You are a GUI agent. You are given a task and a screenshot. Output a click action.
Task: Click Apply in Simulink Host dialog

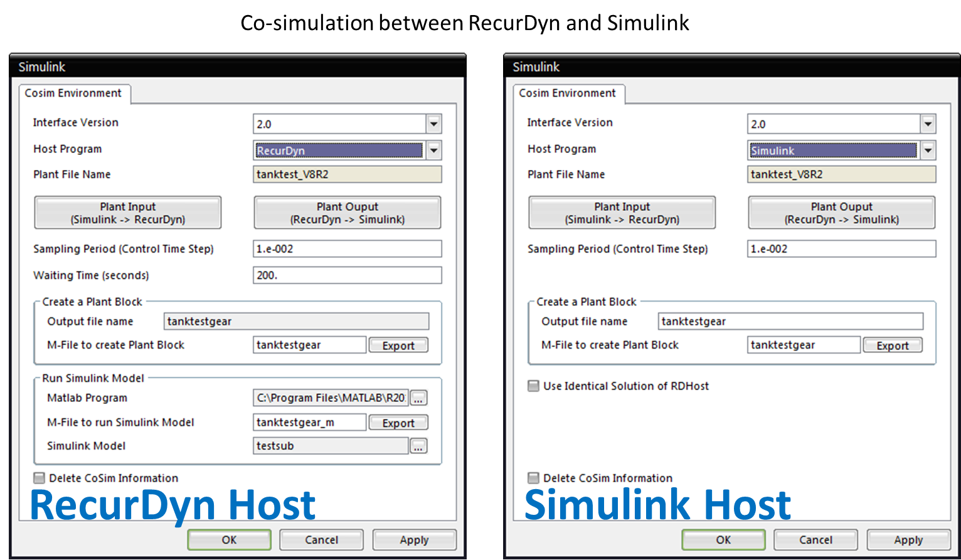pyautogui.click(x=908, y=540)
